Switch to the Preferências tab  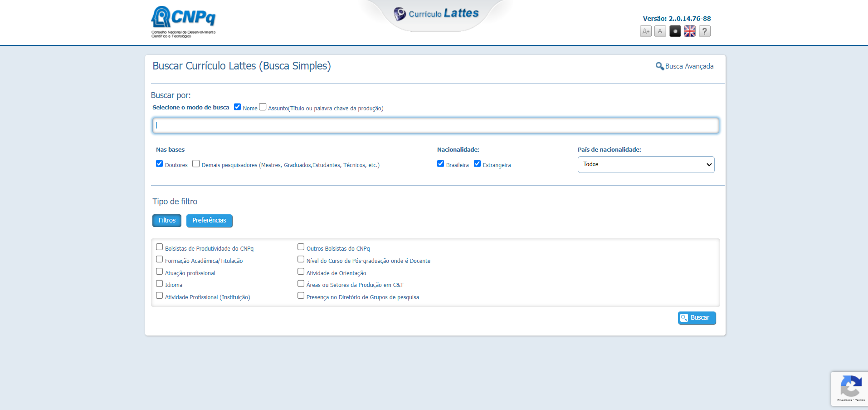coord(209,221)
